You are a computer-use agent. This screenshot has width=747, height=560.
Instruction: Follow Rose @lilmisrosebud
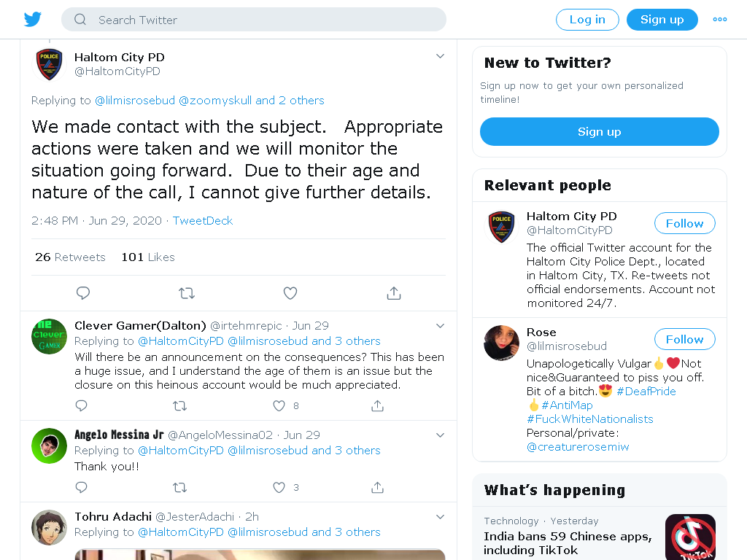684,340
